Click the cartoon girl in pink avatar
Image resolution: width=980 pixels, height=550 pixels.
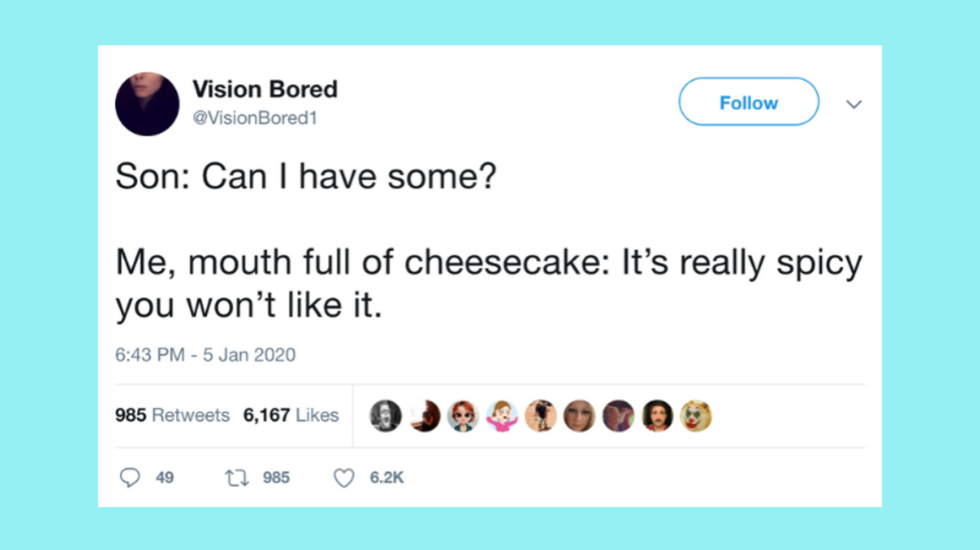(502, 416)
